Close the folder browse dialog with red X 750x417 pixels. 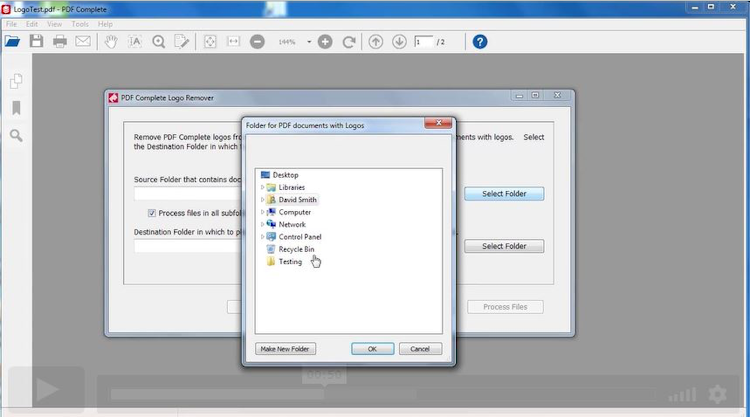pos(438,123)
